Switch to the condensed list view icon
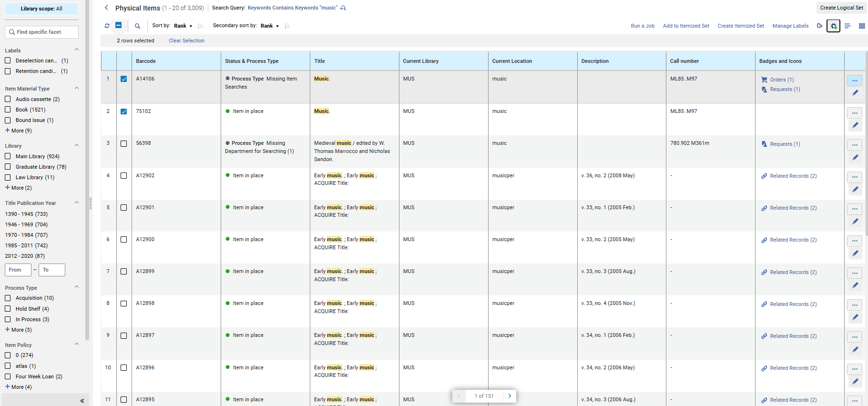868x406 pixels. (848, 26)
